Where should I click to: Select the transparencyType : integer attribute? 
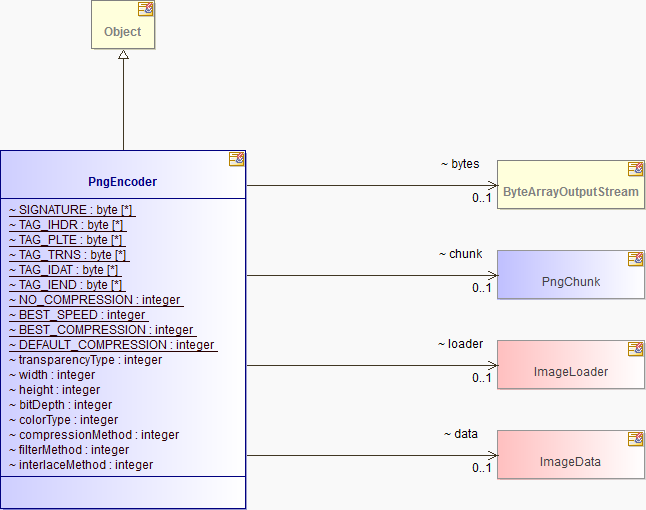(86, 360)
